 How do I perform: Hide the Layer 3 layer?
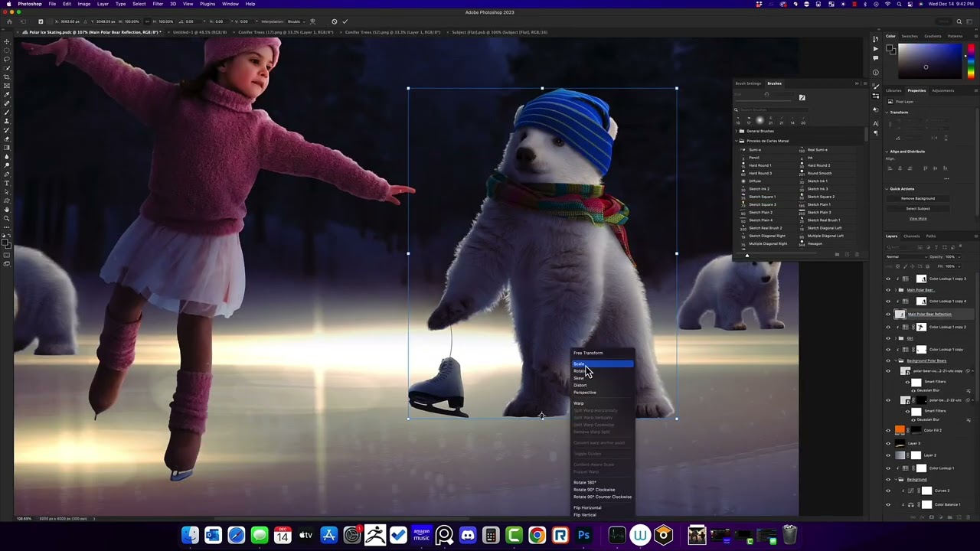[888, 443]
